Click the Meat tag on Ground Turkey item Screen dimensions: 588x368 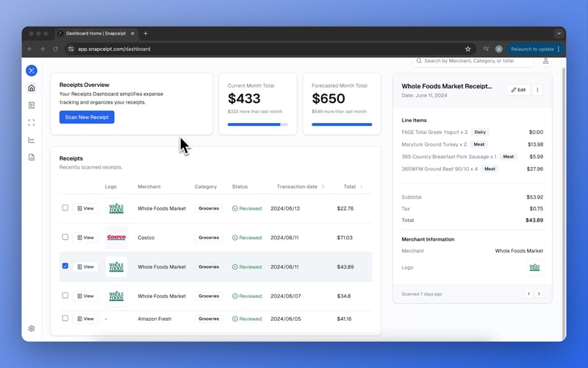pos(479,144)
